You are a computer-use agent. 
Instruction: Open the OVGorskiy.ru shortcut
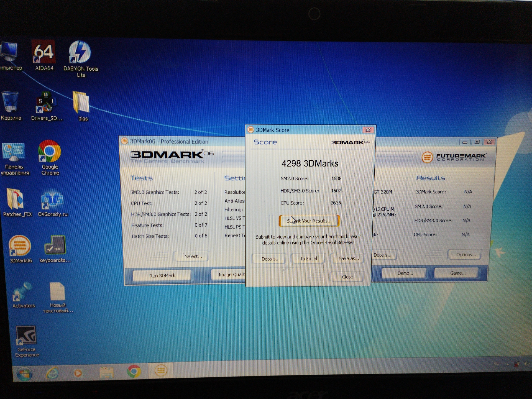[52, 203]
